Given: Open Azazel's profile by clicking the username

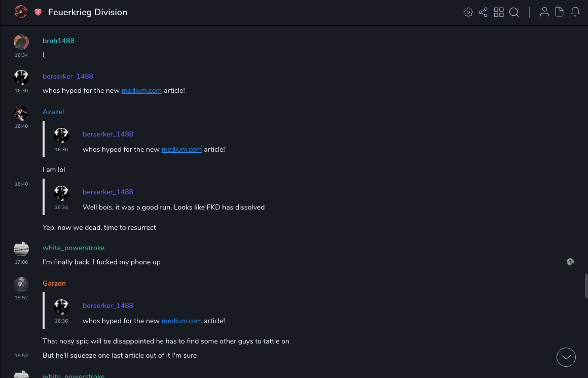Looking at the screenshot, I should click(53, 112).
